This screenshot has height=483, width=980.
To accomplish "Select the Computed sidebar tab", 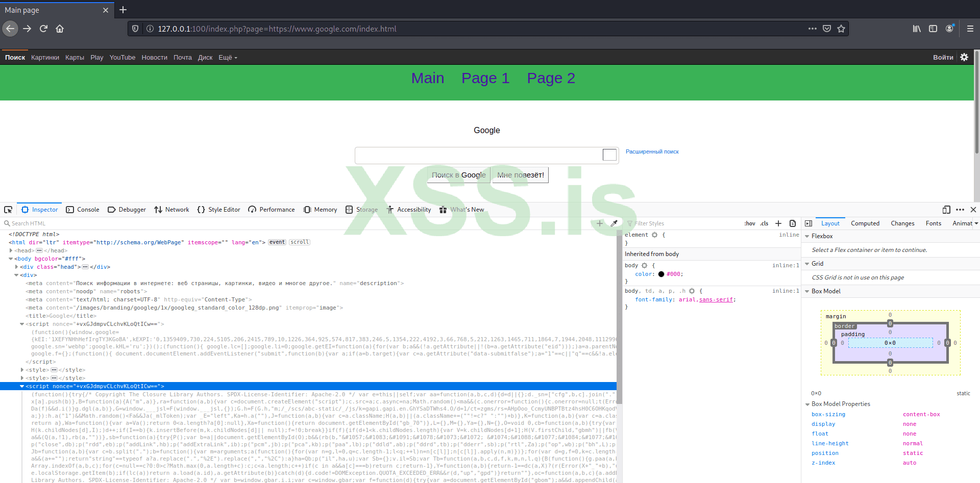I will click(x=865, y=223).
